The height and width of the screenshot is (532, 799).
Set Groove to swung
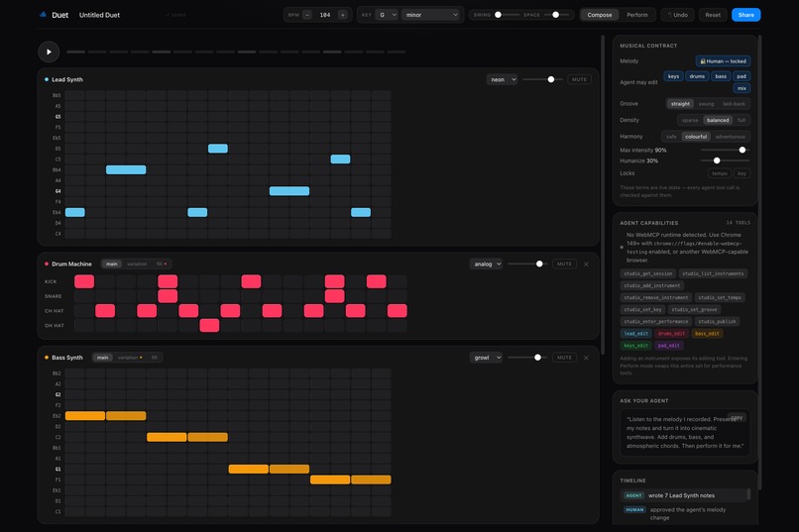pyautogui.click(x=706, y=104)
